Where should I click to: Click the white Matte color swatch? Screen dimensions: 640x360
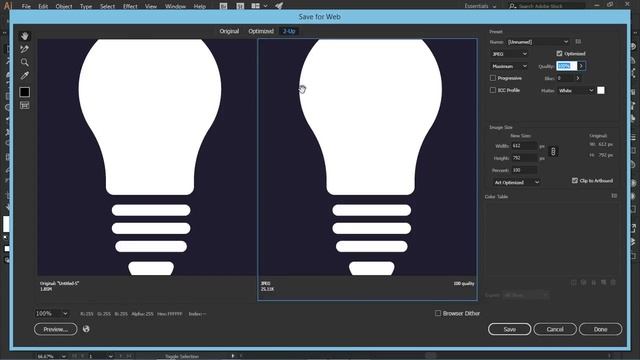tap(601, 90)
